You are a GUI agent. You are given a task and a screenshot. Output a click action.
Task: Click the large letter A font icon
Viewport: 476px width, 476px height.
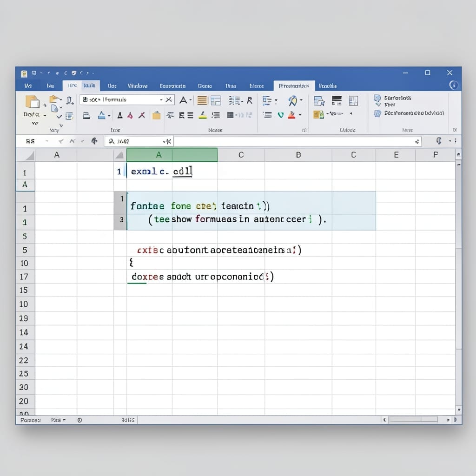[x=183, y=100]
